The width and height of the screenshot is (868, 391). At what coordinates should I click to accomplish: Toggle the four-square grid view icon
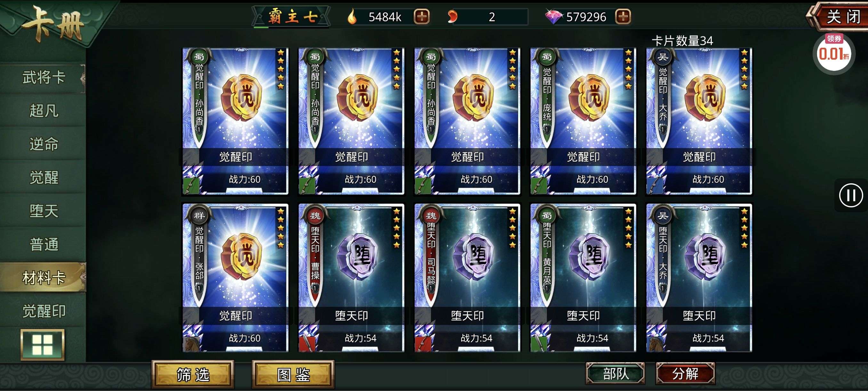pos(43,345)
